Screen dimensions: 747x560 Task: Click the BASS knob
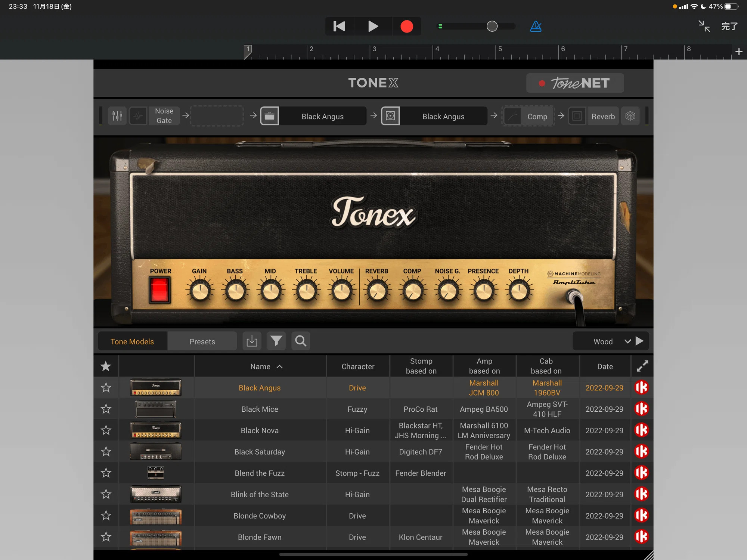(235, 291)
